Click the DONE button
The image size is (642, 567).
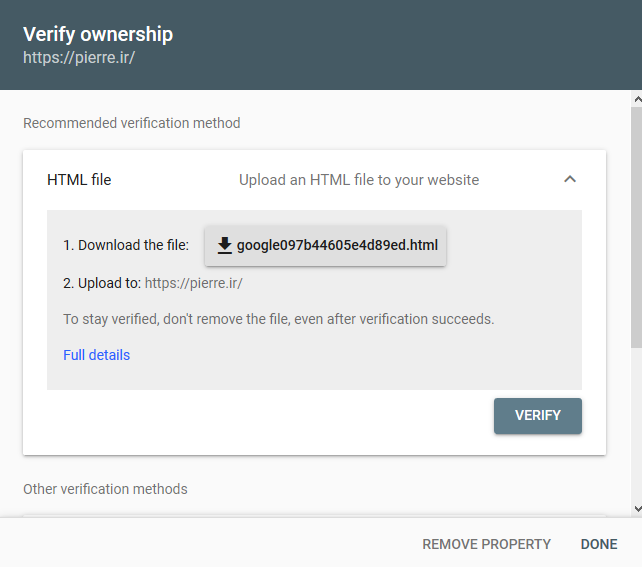(599, 544)
